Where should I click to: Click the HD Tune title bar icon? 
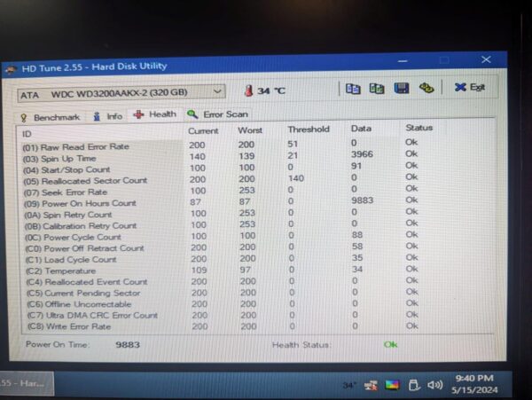click(11, 69)
